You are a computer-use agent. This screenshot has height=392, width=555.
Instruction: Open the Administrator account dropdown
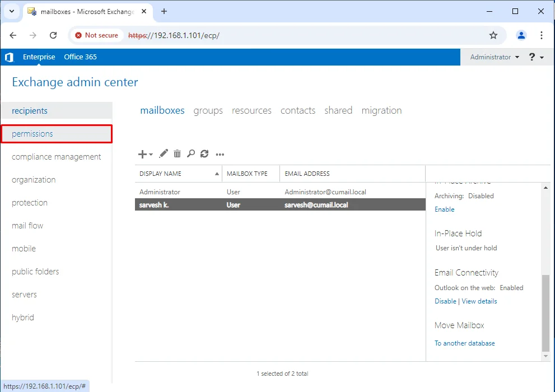(495, 57)
